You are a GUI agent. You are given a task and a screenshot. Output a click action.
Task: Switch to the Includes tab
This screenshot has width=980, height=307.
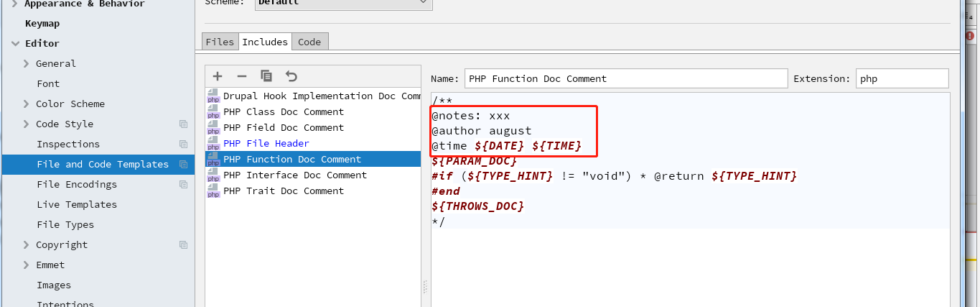click(x=265, y=42)
